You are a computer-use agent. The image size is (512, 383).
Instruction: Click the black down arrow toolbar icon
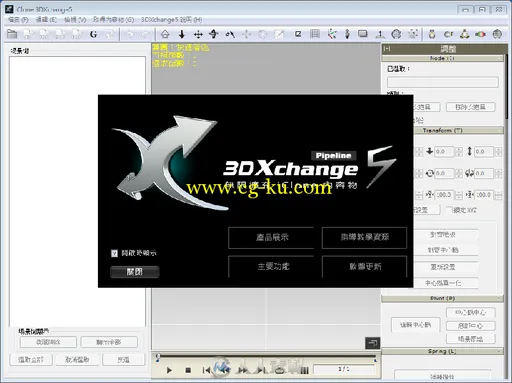click(x=182, y=34)
